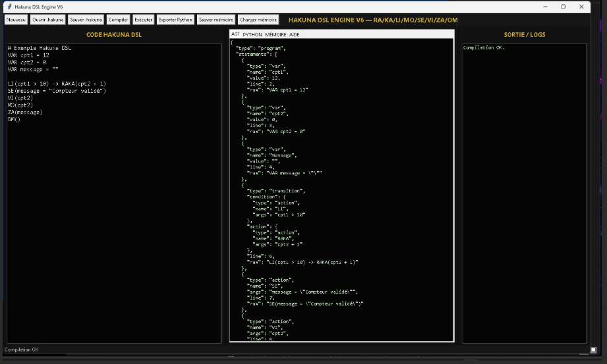Load memory with Charger mémoire
Viewport: 607px width, 364px height.
[258, 20]
